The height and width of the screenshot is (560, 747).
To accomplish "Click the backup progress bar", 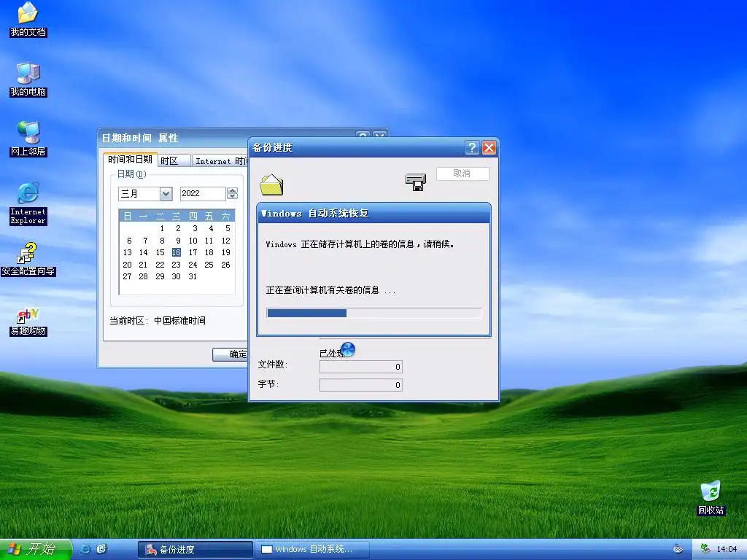I will [x=374, y=313].
